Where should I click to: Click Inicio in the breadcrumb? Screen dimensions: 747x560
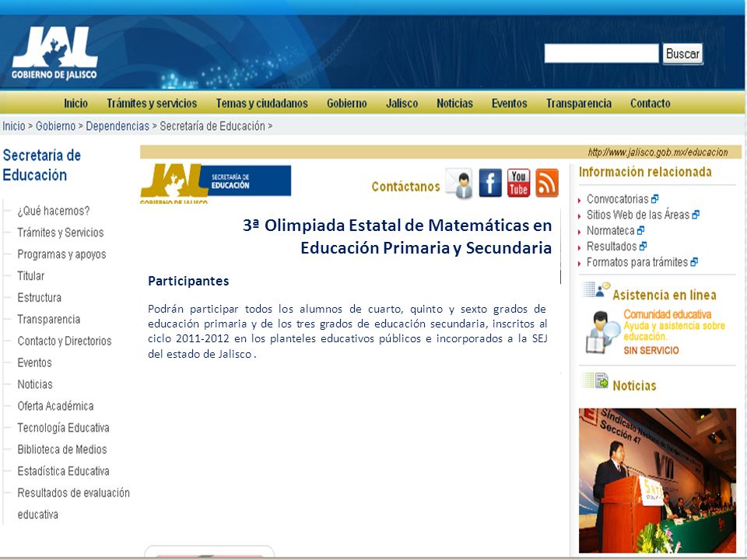(14, 126)
